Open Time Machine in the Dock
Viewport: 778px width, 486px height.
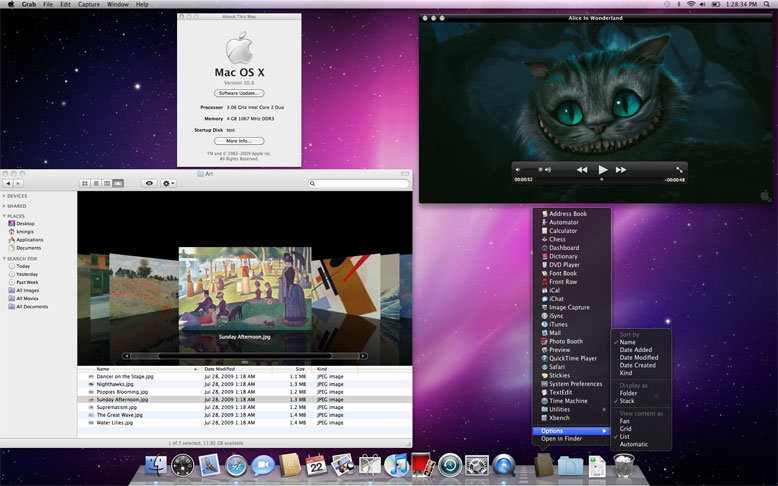[x=450, y=466]
